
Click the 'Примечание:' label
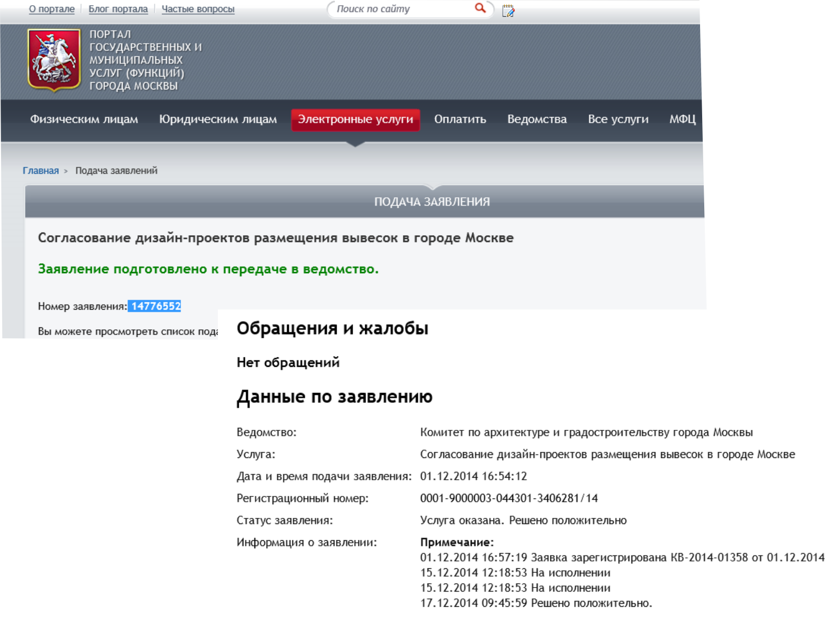point(457,542)
